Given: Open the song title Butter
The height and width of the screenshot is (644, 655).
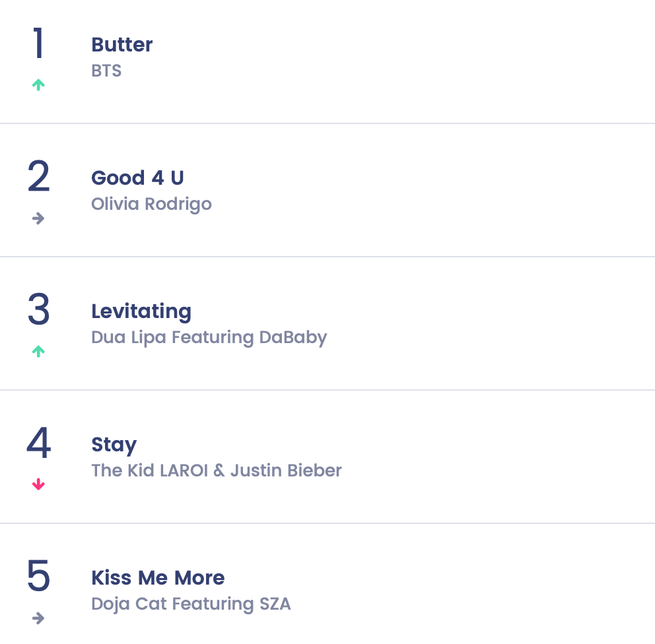Looking at the screenshot, I should [x=122, y=45].
